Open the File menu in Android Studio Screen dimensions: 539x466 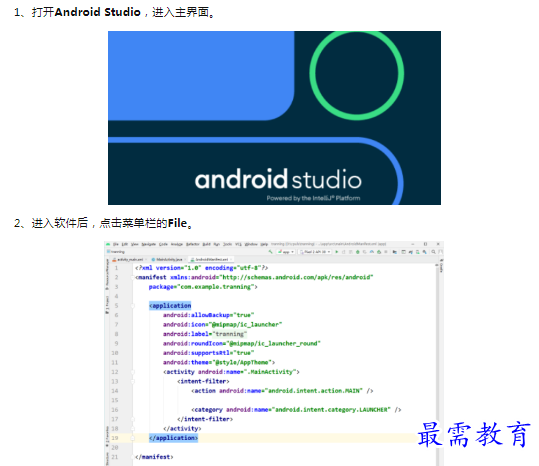(x=116, y=244)
